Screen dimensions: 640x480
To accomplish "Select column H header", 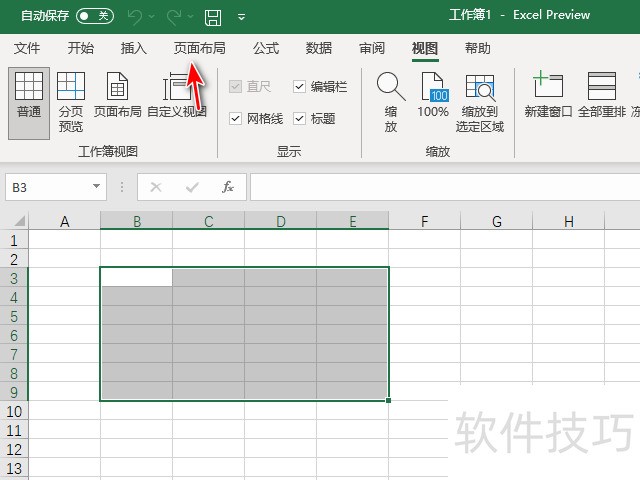I will (x=569, y=222).
